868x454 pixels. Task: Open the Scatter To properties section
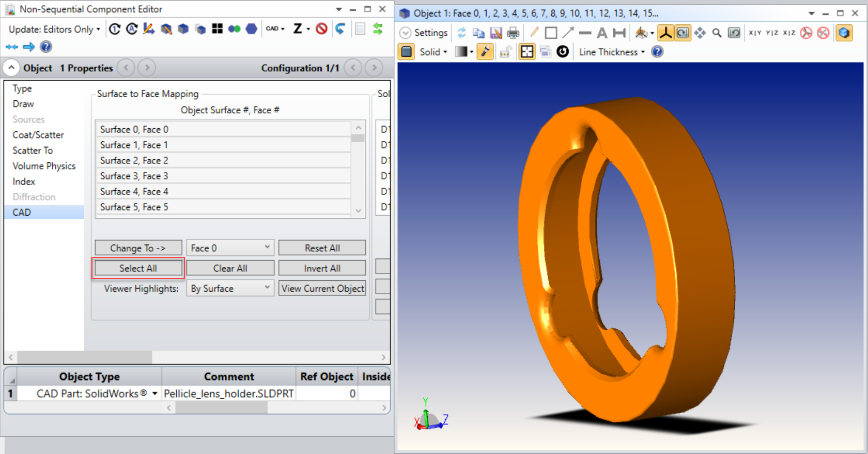click(x=33, y=150)
